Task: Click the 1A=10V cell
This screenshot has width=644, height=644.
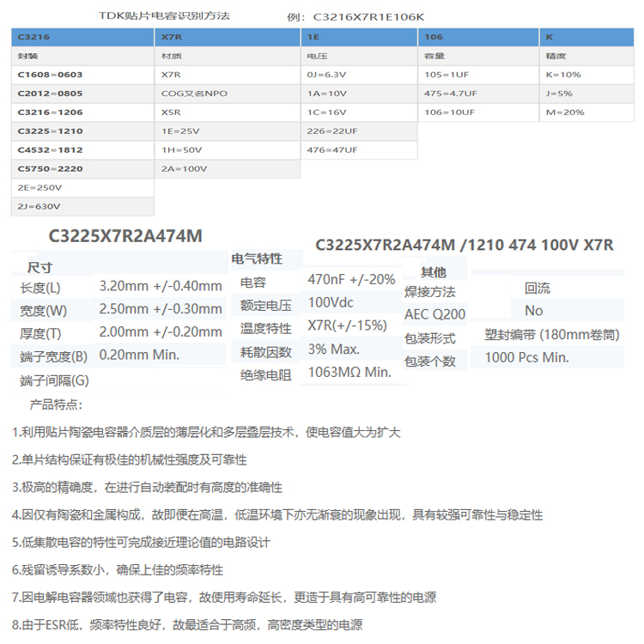Action: coord(359,94)
